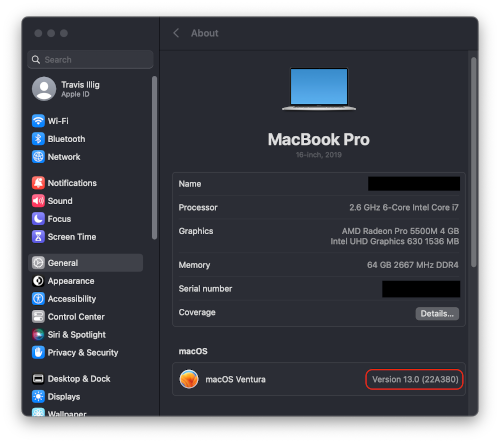The height and width of the screenshot is (443, 500).
Task: Open the Focus moon icon
Action: pyautogui.click(x=38, y=219)
